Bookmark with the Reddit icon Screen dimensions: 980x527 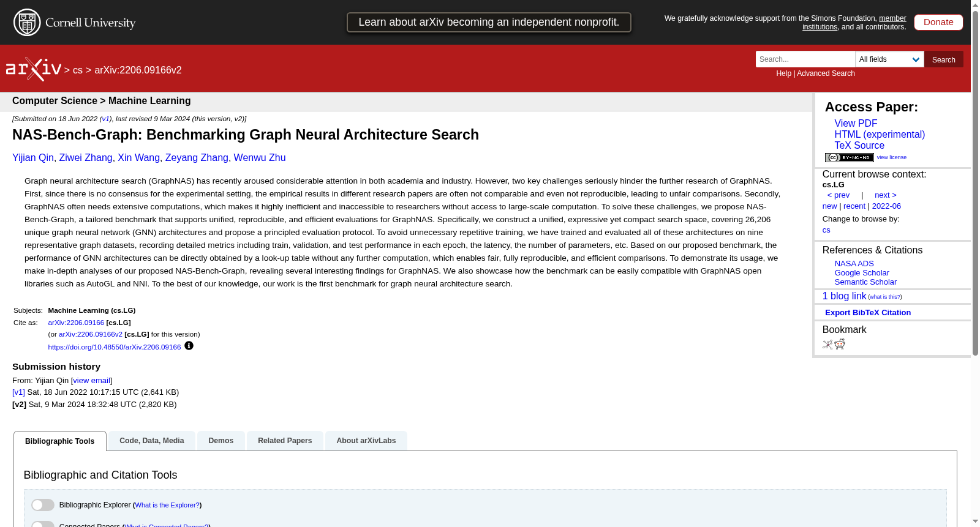click(x=840, y=345)
